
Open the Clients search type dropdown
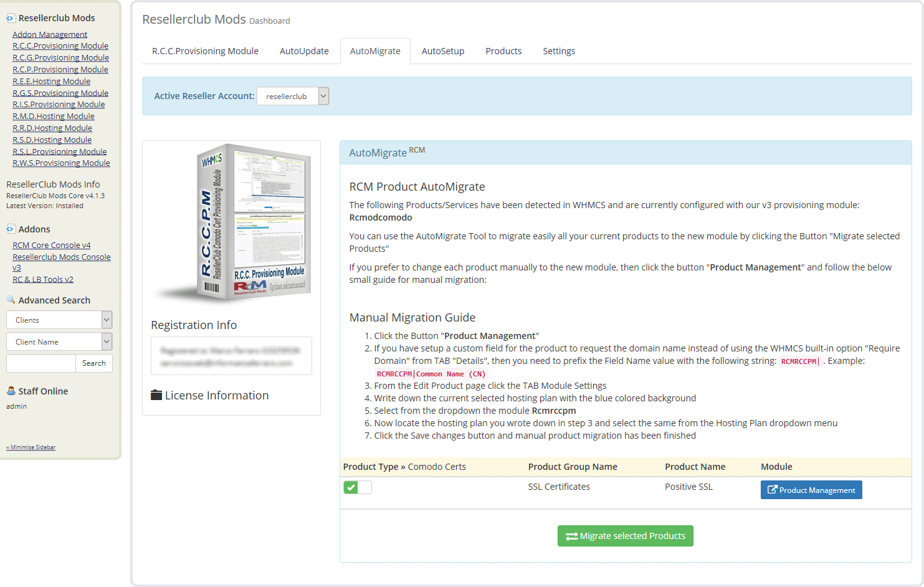59,320
